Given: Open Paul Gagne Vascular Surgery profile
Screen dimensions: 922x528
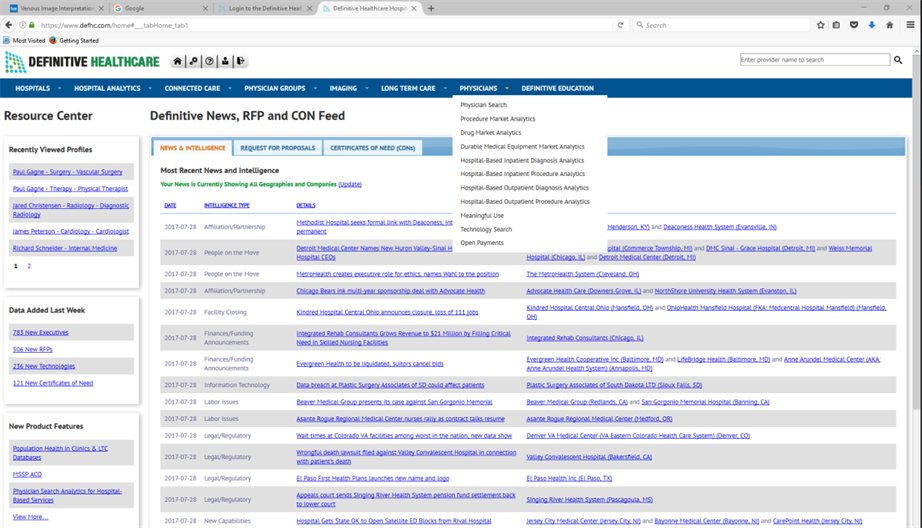Looking at the screenshot, I should click(x=68, y=172).
